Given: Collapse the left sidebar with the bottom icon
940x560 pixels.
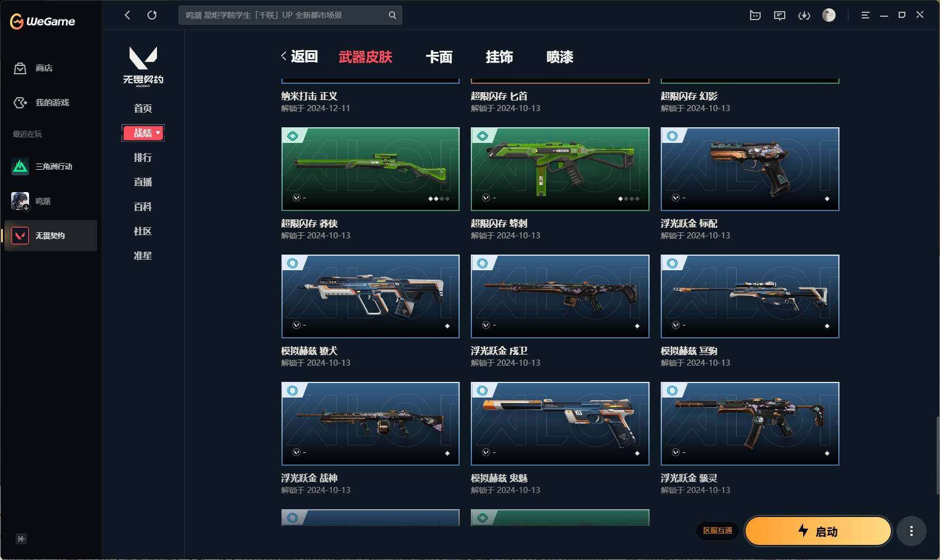Looking at the screenshot, I should tap(21, 539).
